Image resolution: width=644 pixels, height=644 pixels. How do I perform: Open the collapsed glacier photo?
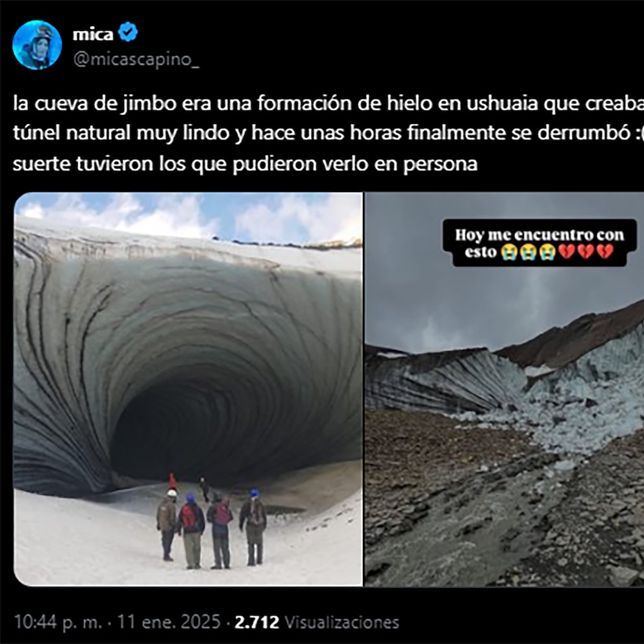(x=505, y=389)
